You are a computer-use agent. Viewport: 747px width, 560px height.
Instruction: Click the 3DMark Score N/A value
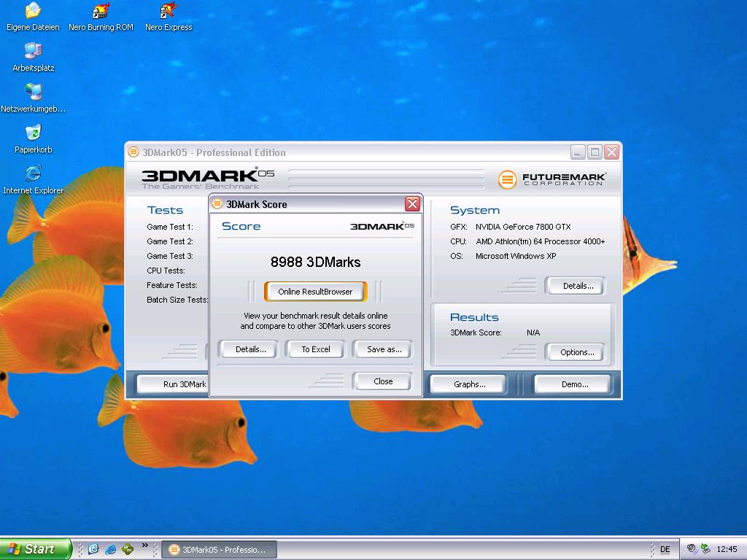533,332
